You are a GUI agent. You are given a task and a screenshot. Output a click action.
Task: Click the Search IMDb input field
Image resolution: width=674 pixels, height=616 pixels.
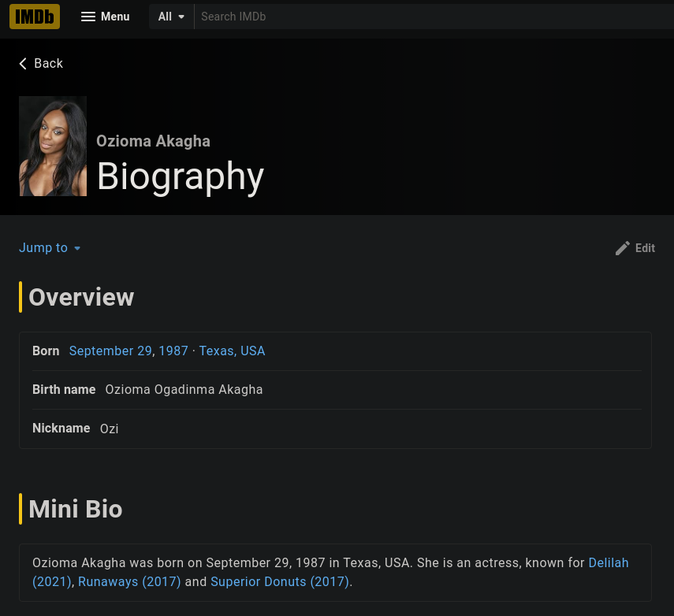pyautogui.click(x=434, y=17)
